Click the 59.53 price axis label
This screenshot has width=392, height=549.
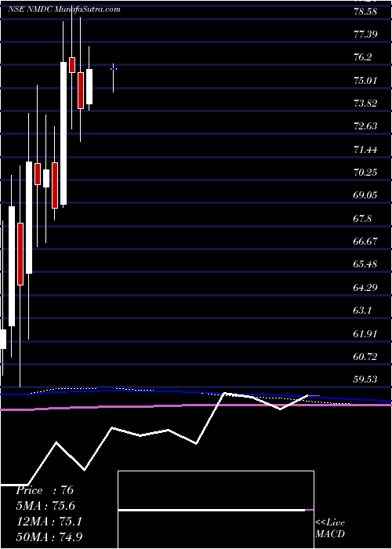point(365,379)
